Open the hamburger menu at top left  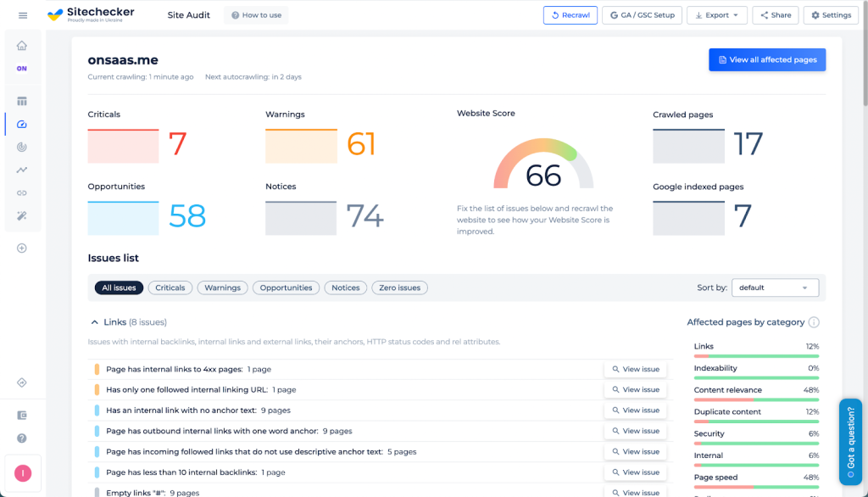(x=23, y=14)
